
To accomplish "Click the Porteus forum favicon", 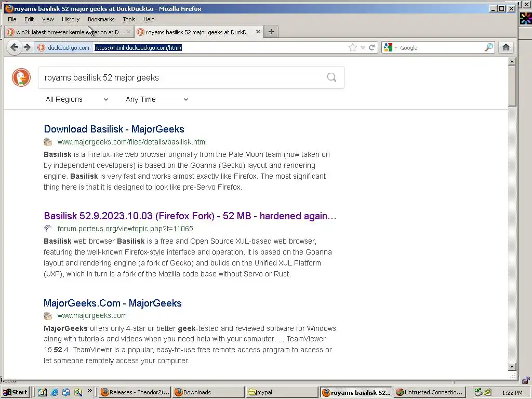I will click(48, 229).
